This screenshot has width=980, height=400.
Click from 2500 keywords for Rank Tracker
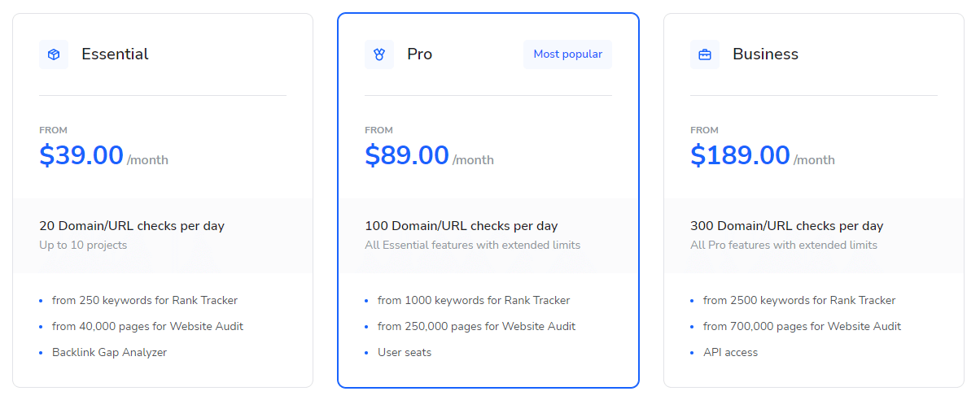[x=799, y=301]
